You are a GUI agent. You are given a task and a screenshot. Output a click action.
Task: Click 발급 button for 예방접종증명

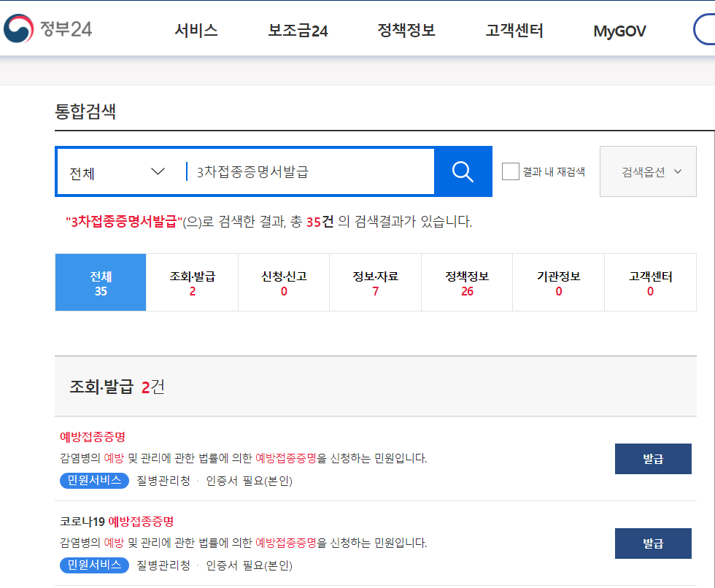click(653, 459)
